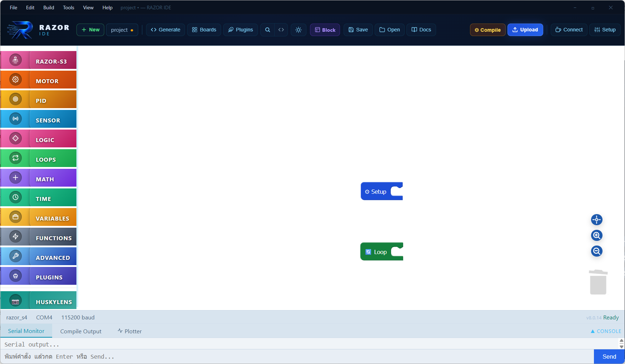This screenshot has width=625, height=364.
Task: Connect to the board
Action: click(569, 30)
